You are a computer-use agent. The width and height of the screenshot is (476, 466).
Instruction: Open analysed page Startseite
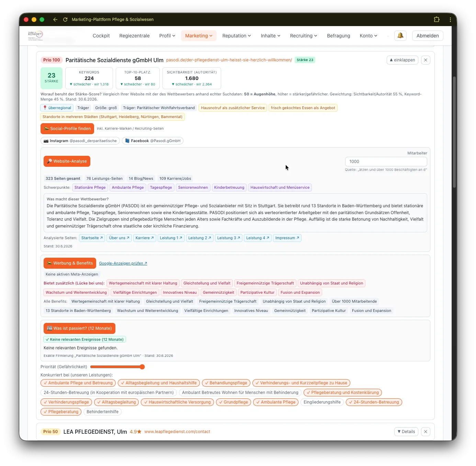pos(92,238)
